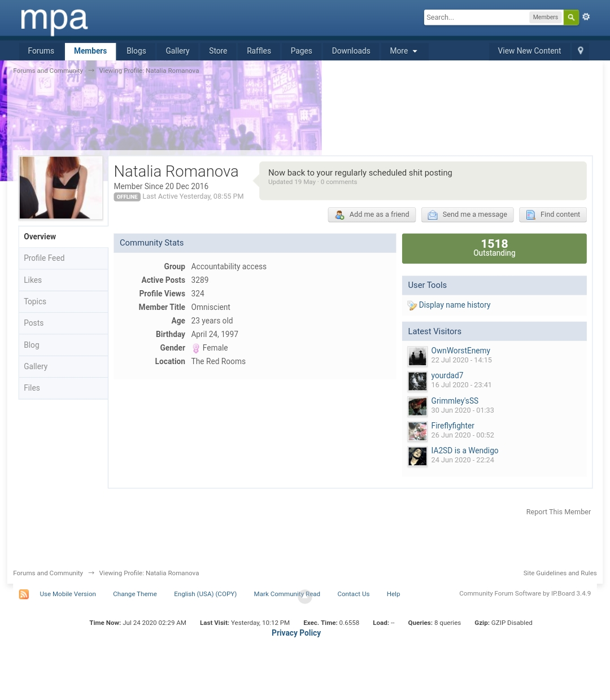Click the Group value Accountability access
This screenshot has width=610, height=700.
click(x=229, y=266)
